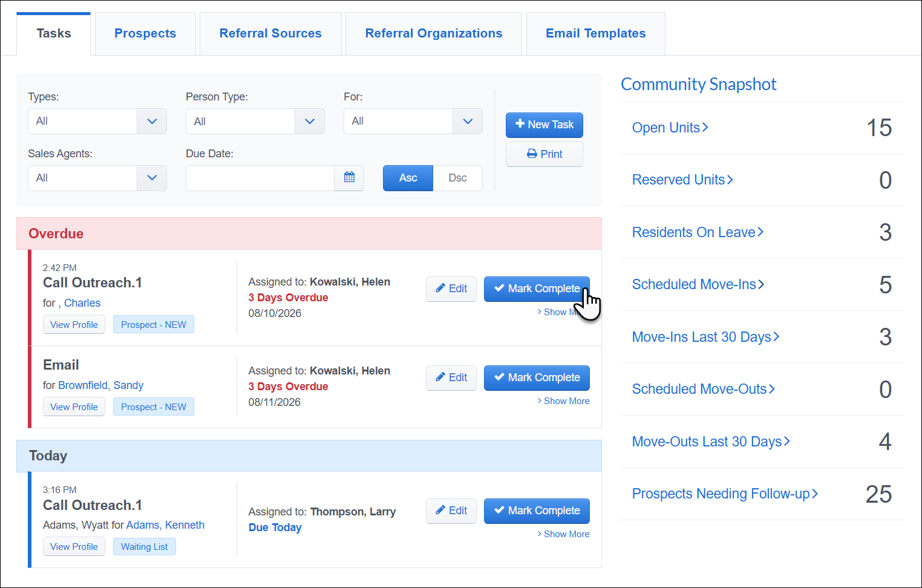The image size is (922, 588).
Task: Click the 08/11/2026 due date text
Action: 275,402
